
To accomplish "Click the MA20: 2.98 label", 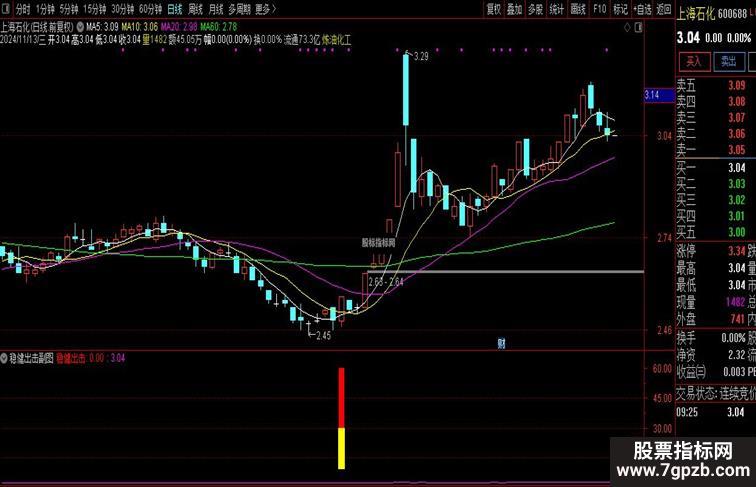I will click(179, 27).
